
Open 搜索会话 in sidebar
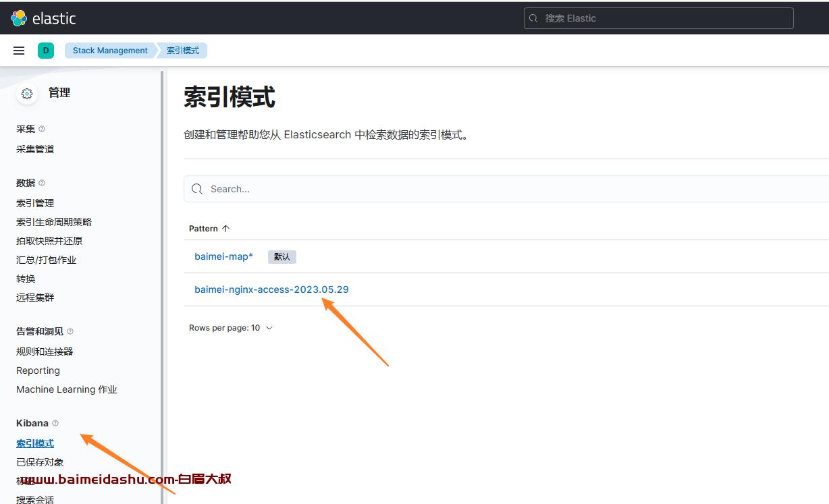pyautogui.click(x=35, y=500)
